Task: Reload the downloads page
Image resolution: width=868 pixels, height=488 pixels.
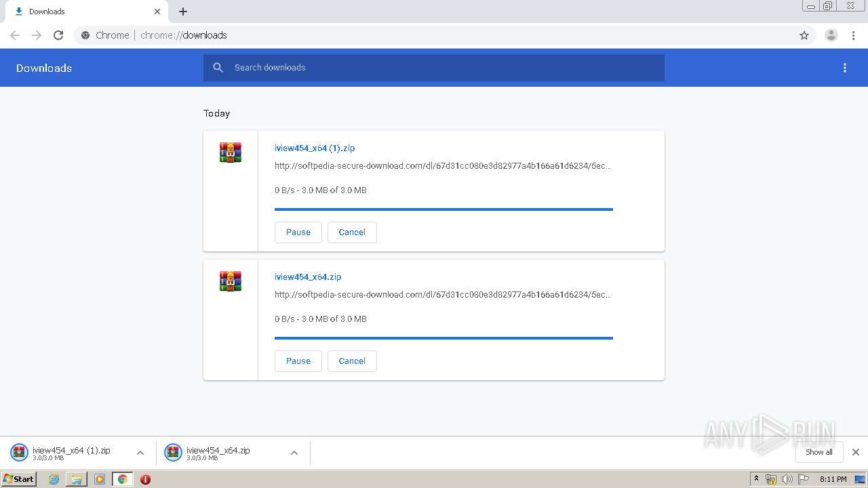Action: click(58, 35)
